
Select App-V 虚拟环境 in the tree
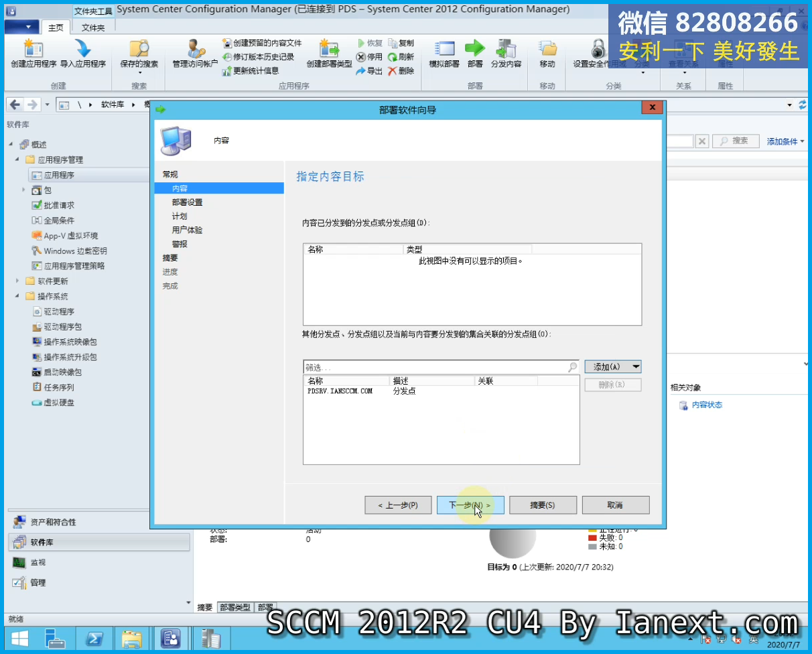(71, 236)
